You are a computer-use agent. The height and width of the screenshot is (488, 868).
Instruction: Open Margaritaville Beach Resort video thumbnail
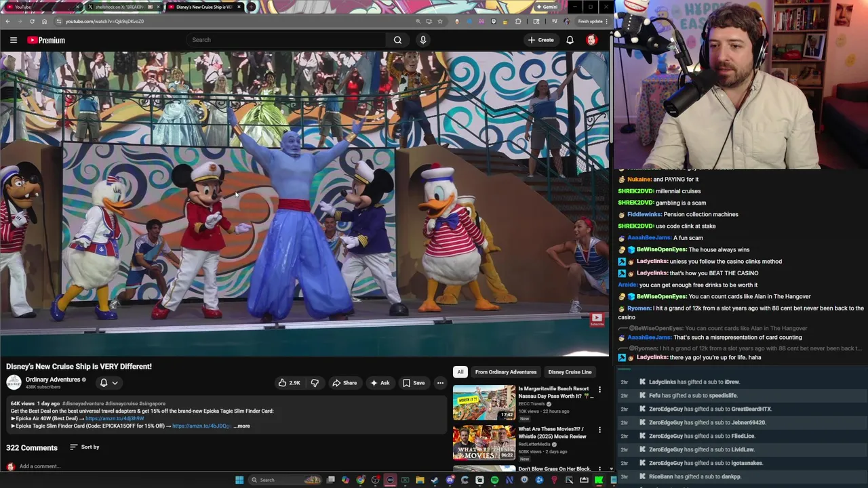484,403
